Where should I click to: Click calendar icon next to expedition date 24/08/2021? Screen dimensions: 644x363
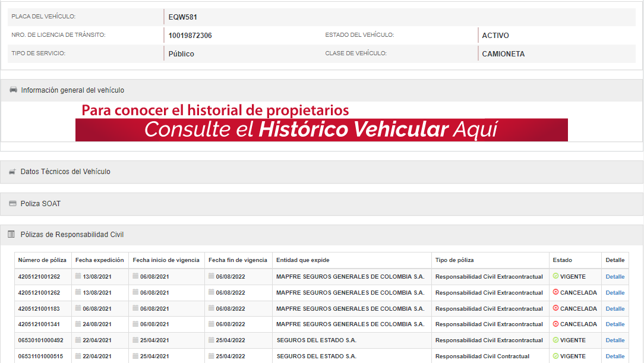point(78,324)
